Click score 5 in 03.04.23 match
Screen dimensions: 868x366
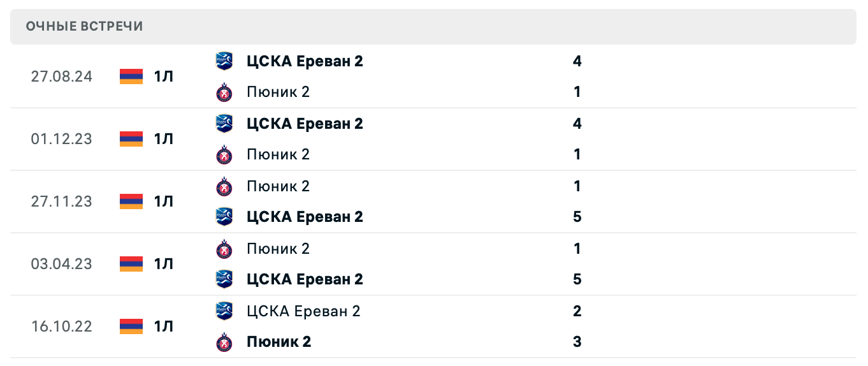click(577, 279)
